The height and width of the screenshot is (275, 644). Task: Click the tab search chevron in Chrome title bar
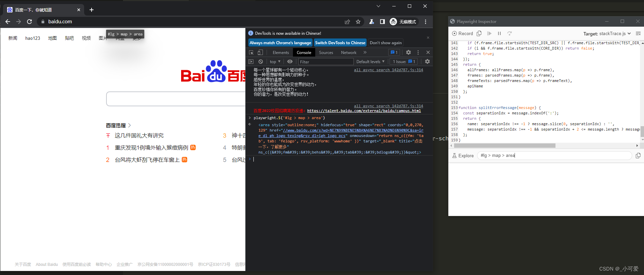378,6
